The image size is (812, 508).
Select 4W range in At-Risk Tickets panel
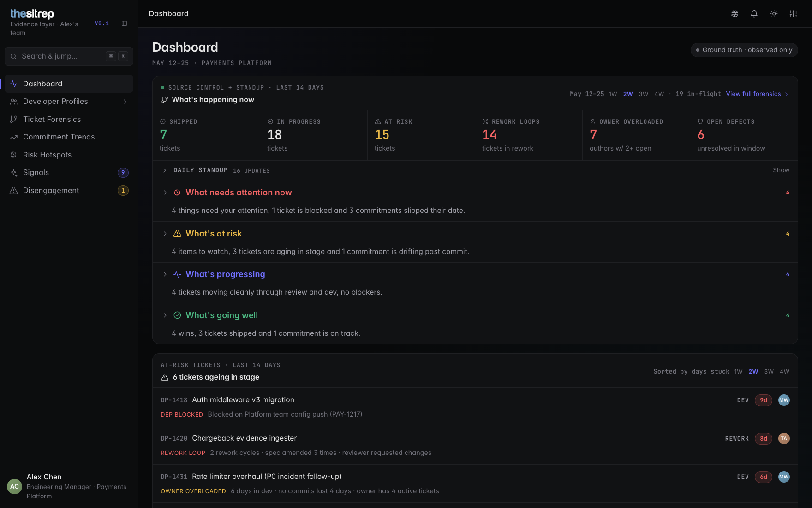click(785, 372)
